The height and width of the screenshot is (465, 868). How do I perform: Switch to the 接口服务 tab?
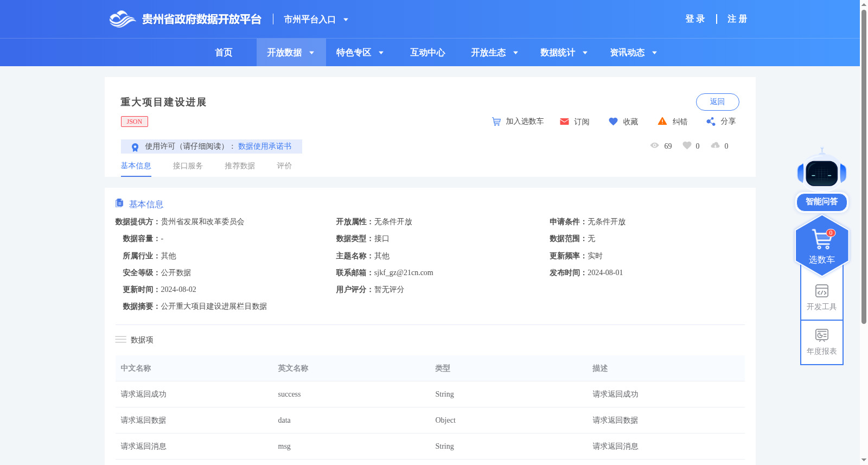tap(188, 166)
